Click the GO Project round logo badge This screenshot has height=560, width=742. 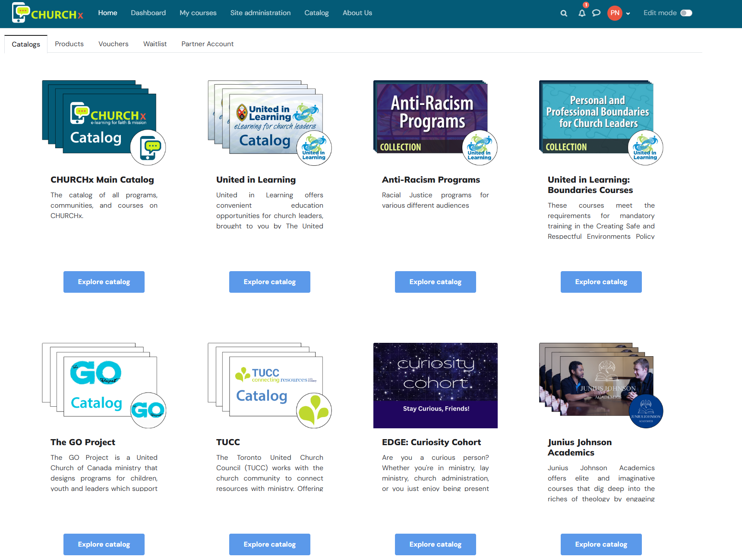tap(148, 410)
